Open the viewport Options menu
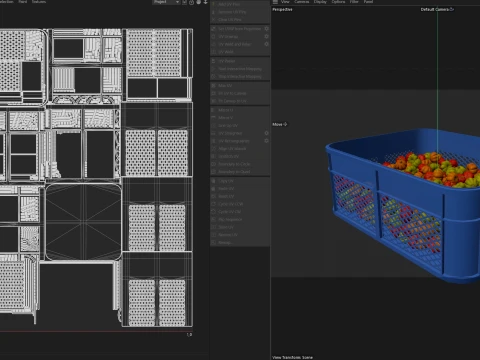The width and height of the screenshot is (480, 360). [338, 2]
